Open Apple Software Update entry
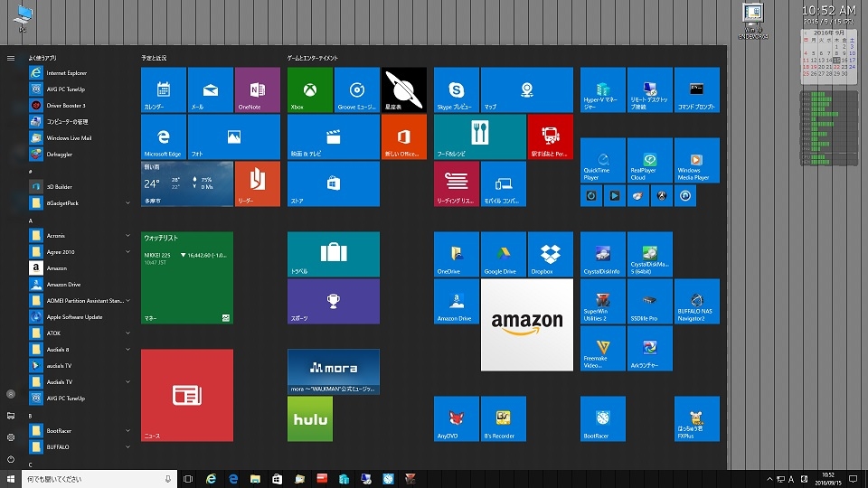The height and width of the screenshot is (488, 868). [80, 317]
